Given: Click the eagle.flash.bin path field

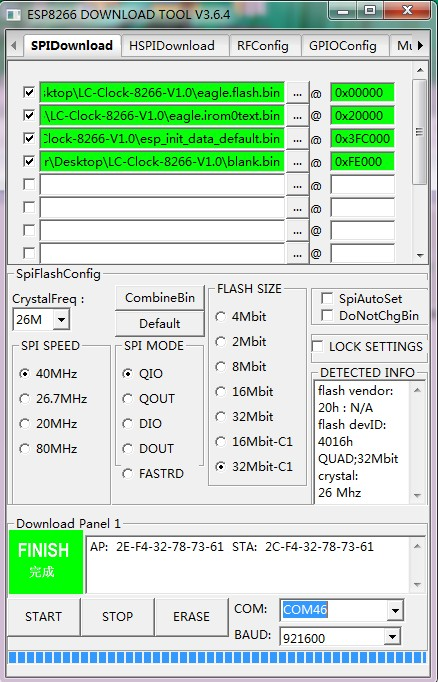Looking at the screenshot, I should point(162,93).
